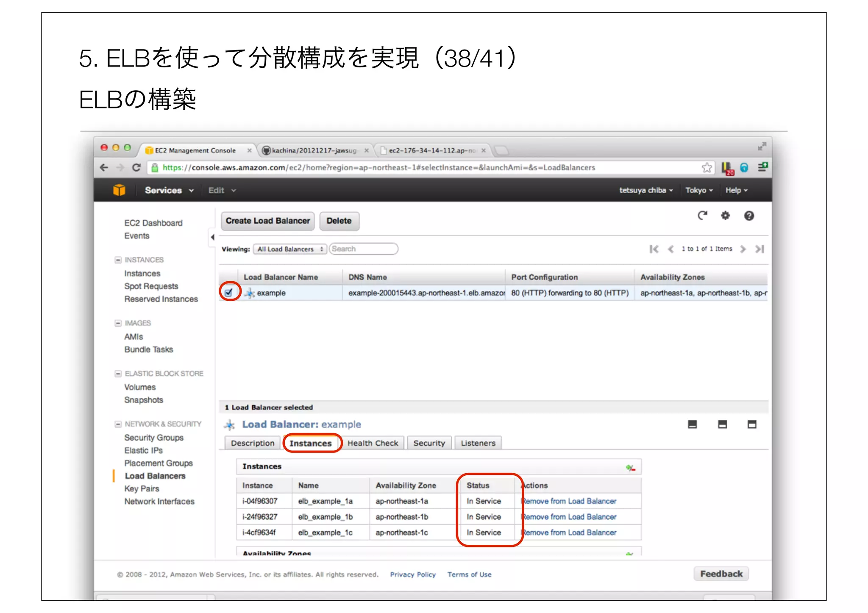Image resolution: width=868 pixels, height=613 pixels.
Task: Click the load balancer Search field
Action: [x=364, y=249]
